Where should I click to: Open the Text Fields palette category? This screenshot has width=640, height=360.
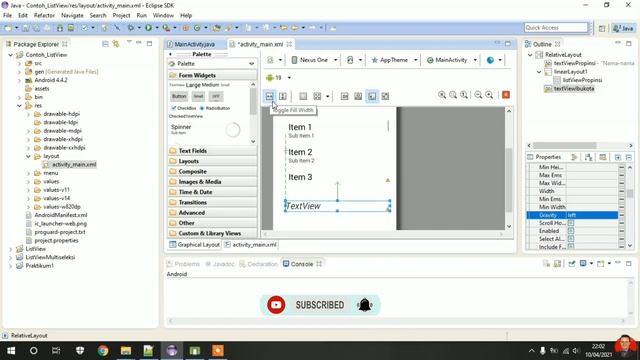(x=212, y=151)
